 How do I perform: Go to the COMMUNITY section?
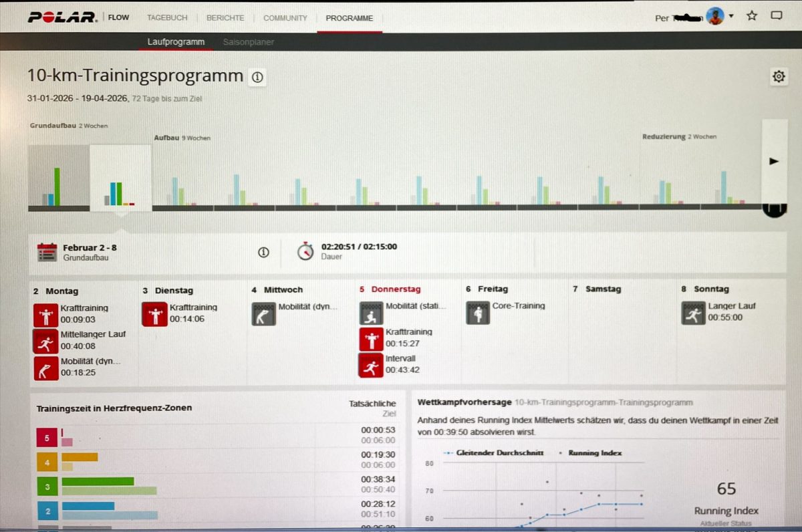point(285,18)
